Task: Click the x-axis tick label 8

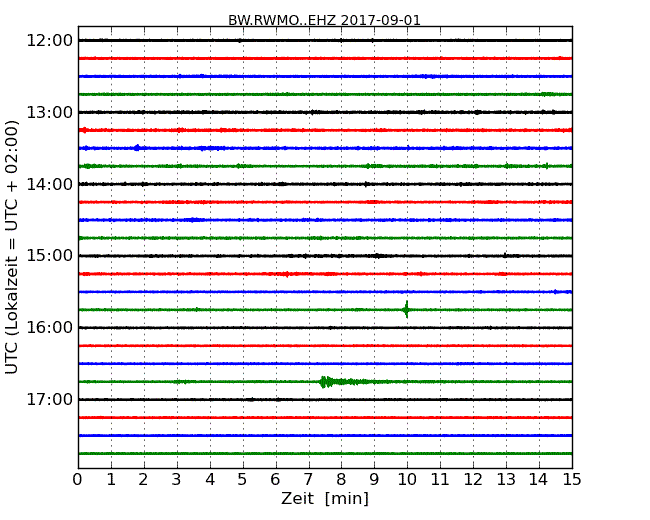Action: tap(341, 480)
